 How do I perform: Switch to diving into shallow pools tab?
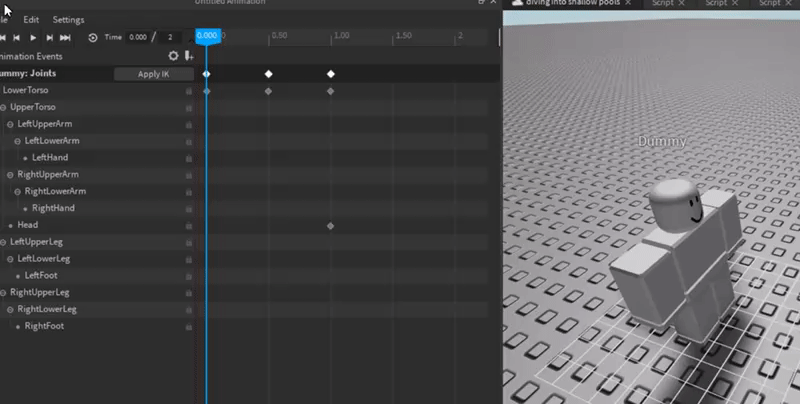pyautogui.click(x=573, y=3)
